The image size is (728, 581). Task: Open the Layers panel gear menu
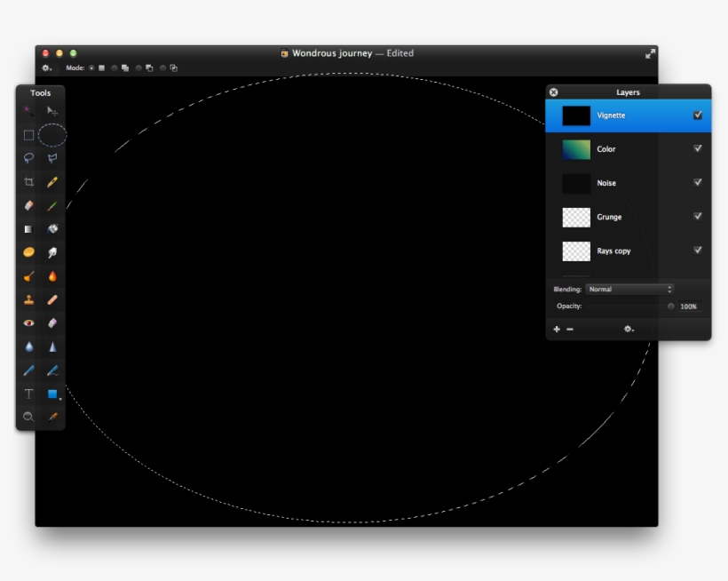[628, 330]
